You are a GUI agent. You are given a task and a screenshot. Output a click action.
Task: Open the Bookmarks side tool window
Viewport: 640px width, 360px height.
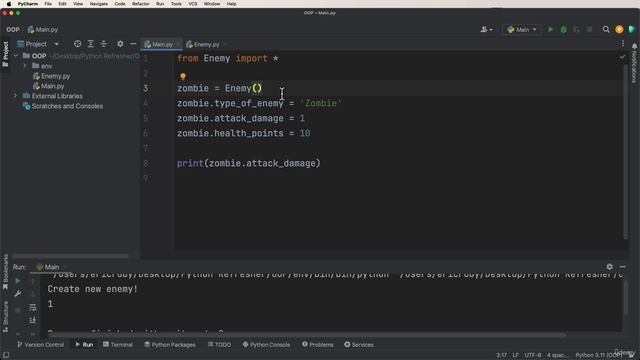pyautogui.click(x=5, y=272)
